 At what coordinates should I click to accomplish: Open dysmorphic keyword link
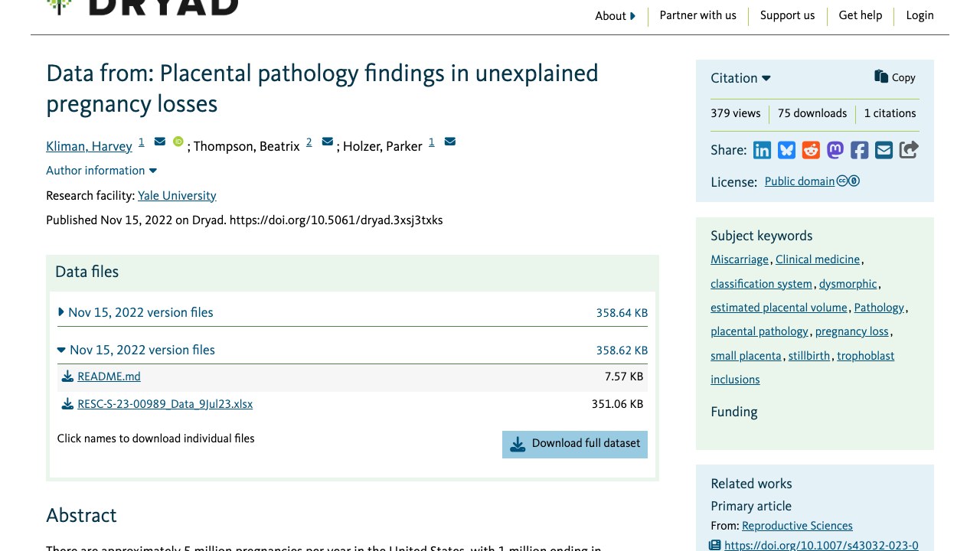tap(848, 284)
